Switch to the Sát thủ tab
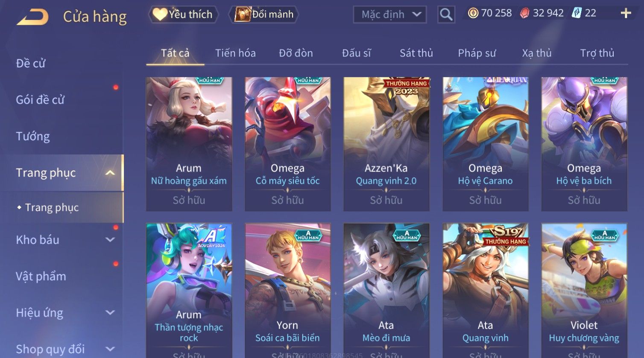Screen dimensions: 644x358 [416, 53]
